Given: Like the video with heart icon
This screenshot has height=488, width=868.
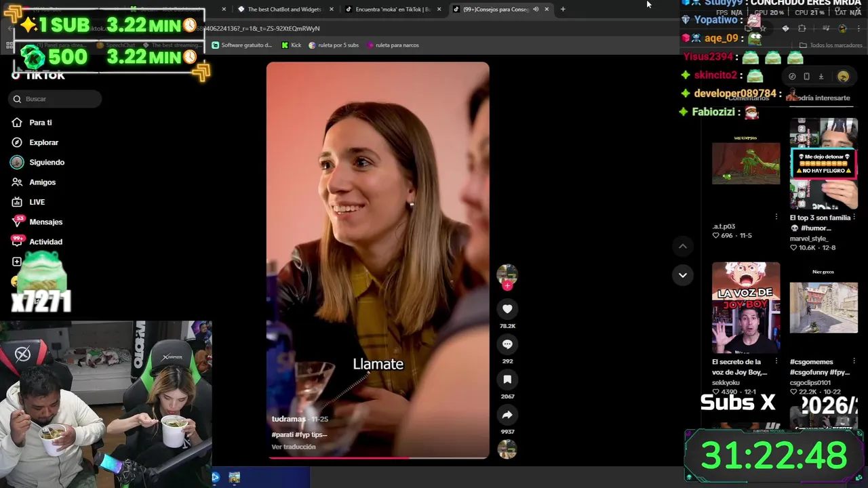Looking at the screenshot, I should coord(507,309).
